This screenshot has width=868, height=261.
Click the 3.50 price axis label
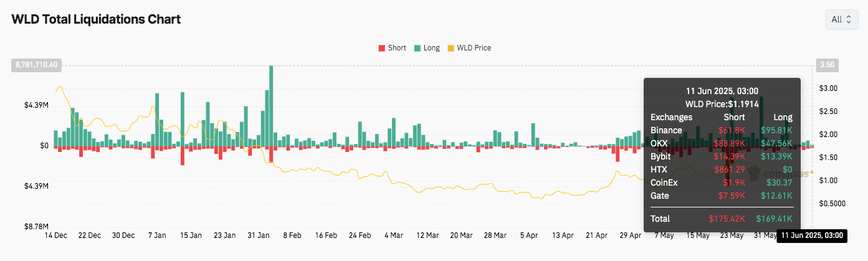827,65
